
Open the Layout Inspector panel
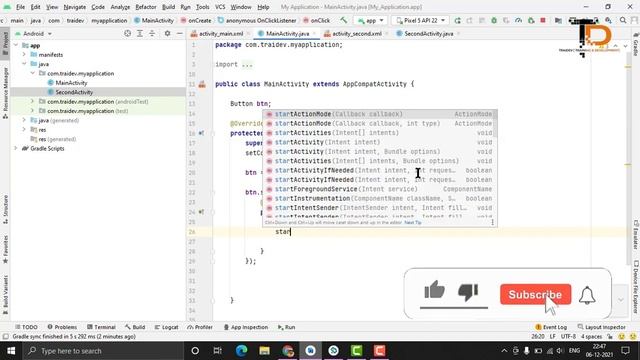[x=601, y=327]
